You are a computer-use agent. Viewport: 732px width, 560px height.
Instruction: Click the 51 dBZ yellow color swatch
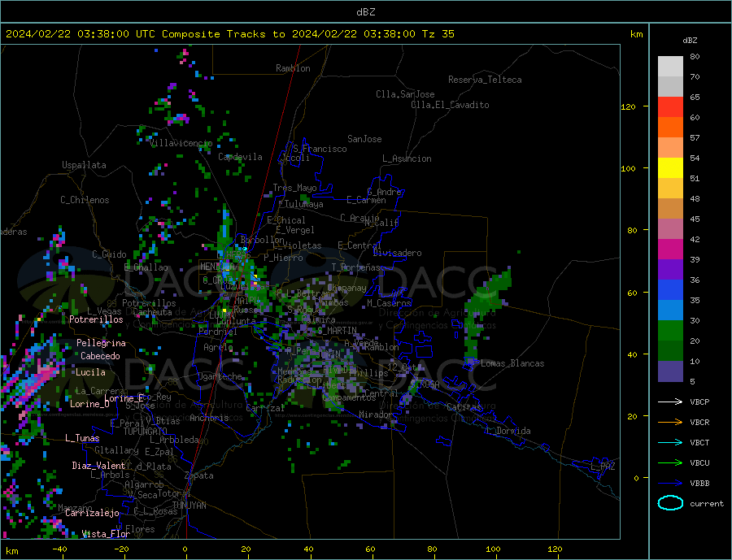point(670,168)
